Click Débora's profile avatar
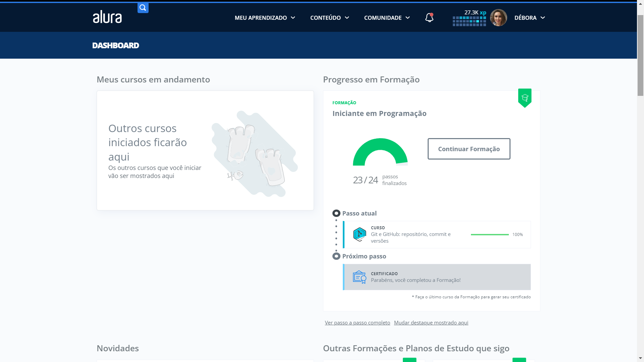The image size is (644, 362). [498, 17]
